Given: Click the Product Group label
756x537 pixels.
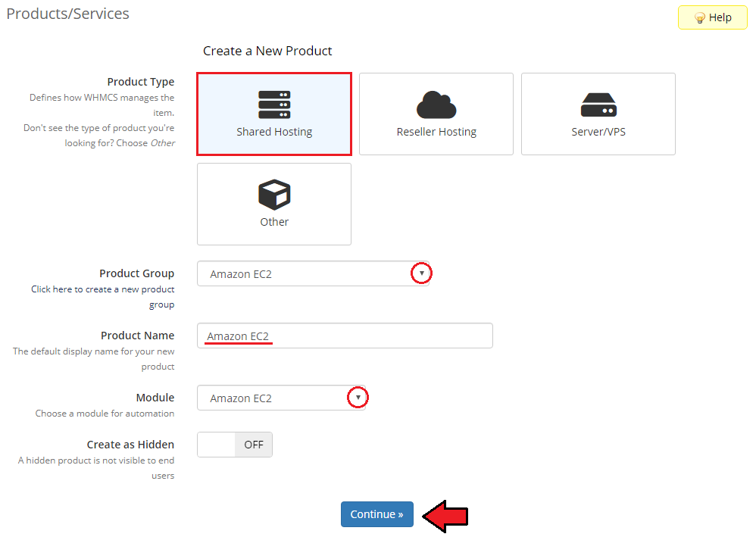Looking at the screenshot, I should tap(137, 273).
